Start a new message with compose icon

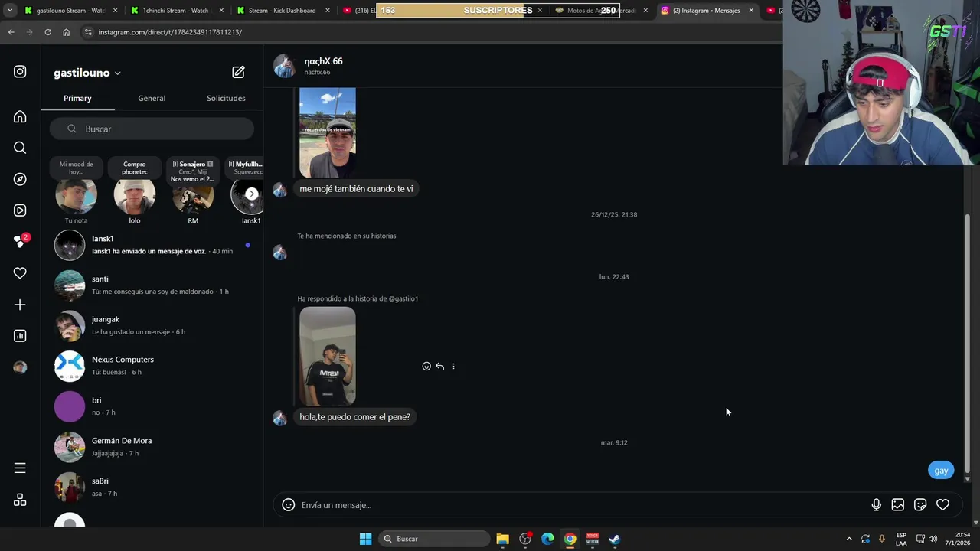pyautogui.click(x=238, y=72)
